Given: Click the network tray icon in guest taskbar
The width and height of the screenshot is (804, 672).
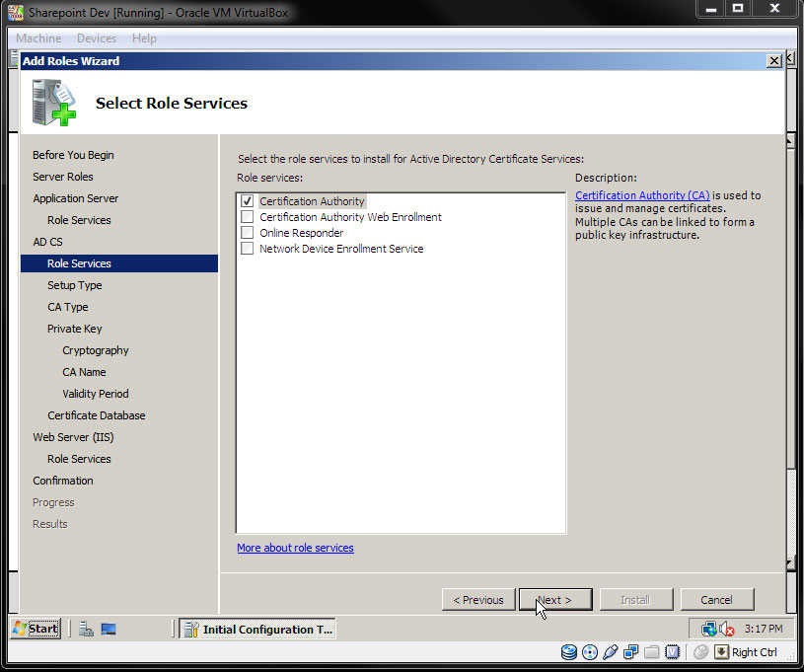Looking at the screenshot, I should click(708, 629).
